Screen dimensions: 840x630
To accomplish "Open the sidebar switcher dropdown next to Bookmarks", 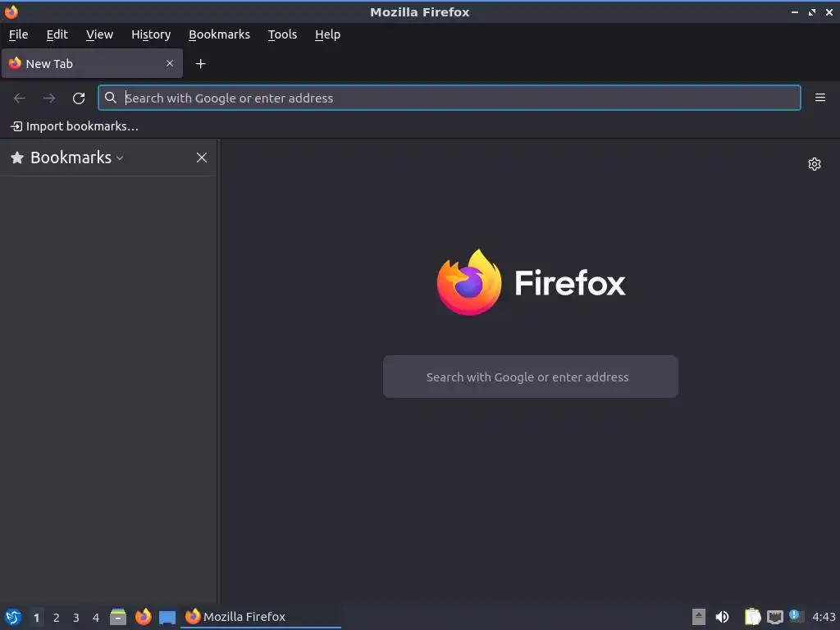I will (120, 158).
